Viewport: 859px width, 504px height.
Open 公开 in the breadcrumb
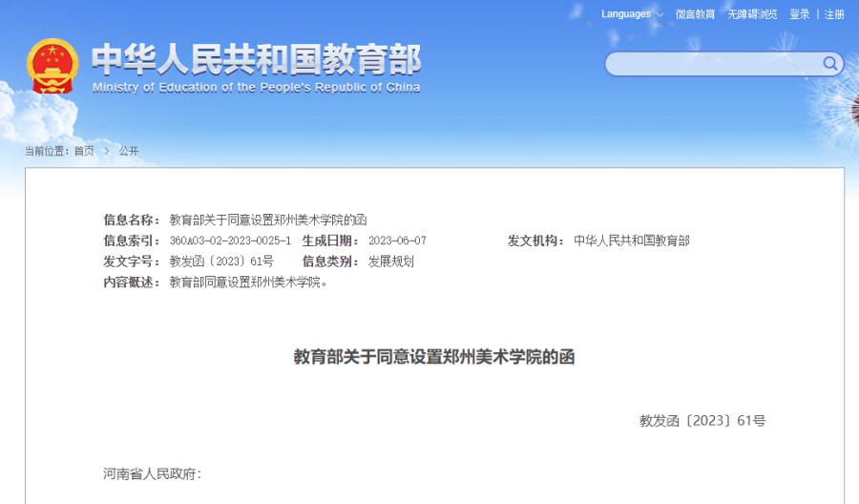[x=129, y=151]
